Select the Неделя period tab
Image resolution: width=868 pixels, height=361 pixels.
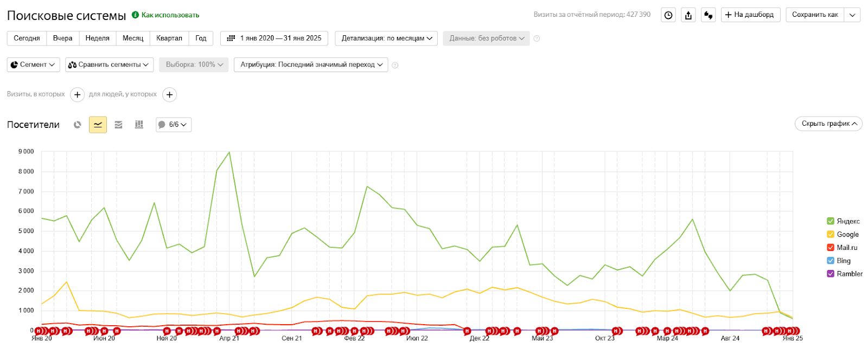(x=97, y=38)
